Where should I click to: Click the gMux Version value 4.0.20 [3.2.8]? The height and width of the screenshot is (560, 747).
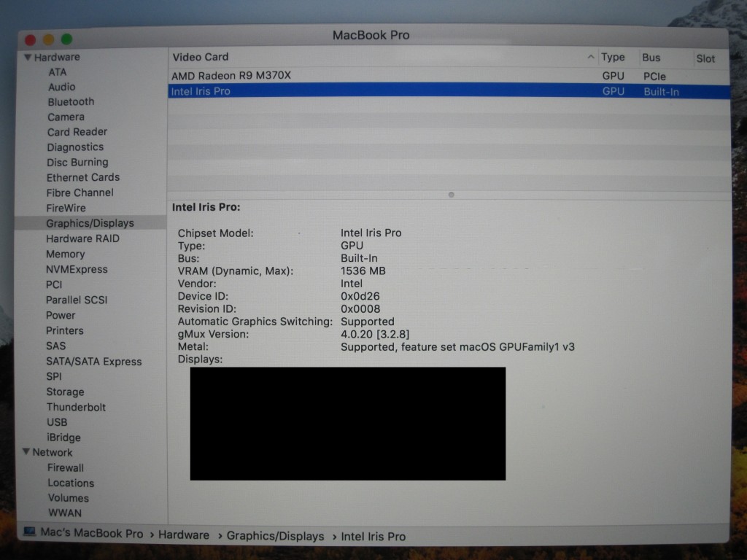(x=375, y=334)
